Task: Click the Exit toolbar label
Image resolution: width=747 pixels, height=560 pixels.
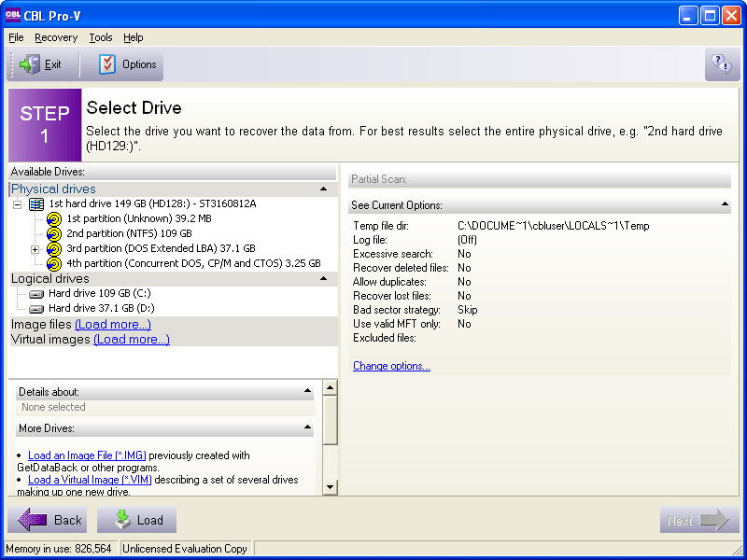Action: [53, 64]
